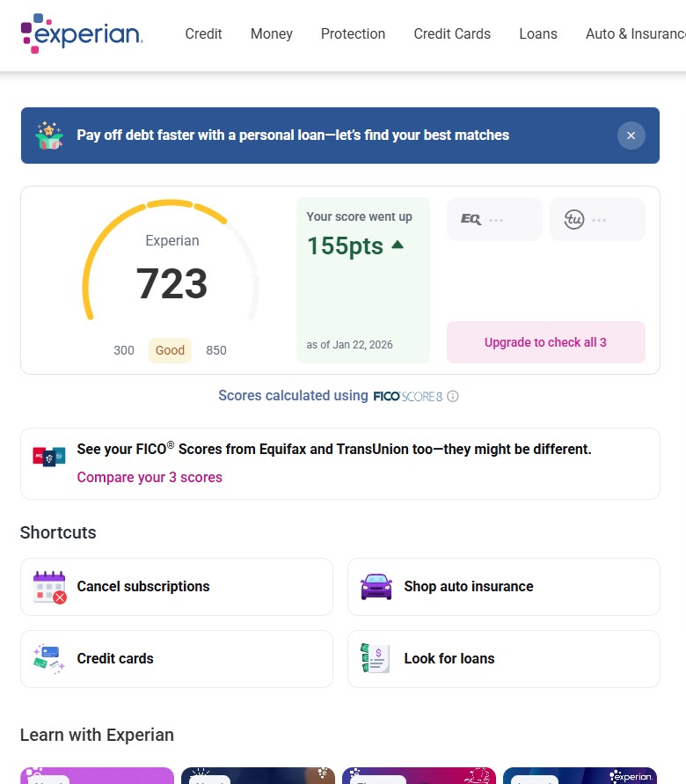Click the Cancel subscriptions calendar icon
This screenshot has height=784, width=686.
(x=49, y=587)
